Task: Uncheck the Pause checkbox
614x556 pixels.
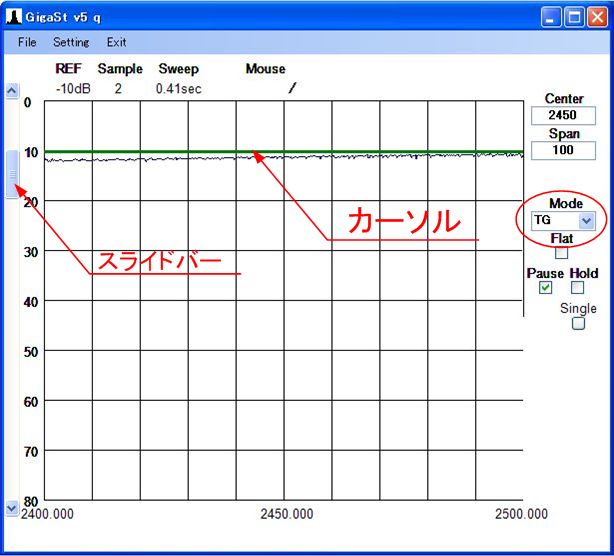Action: coord(545,288)
